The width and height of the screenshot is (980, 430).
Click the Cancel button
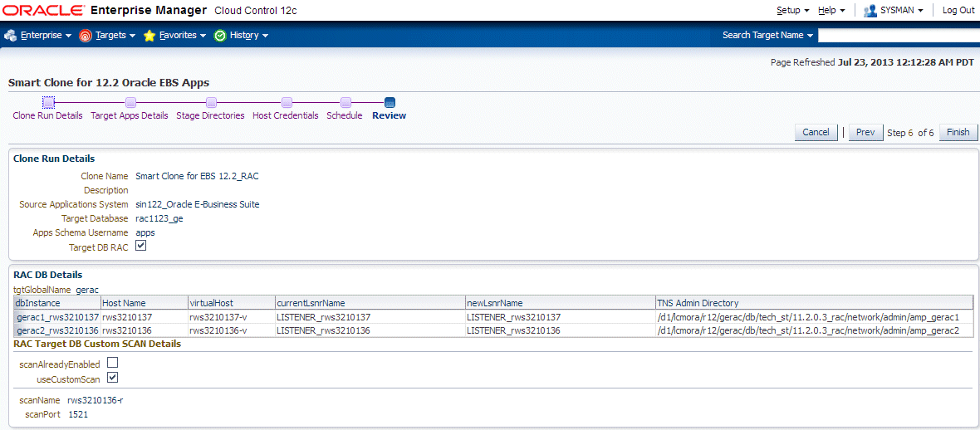816,133
